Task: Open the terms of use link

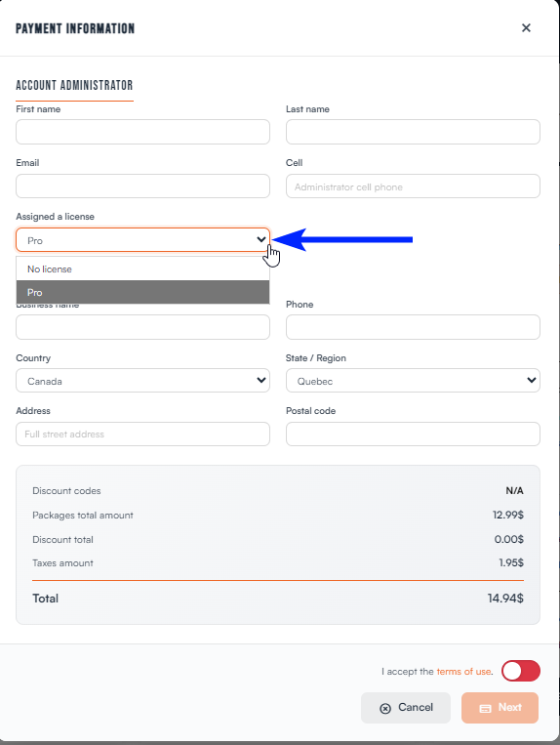Action: (x=463, y=672)
